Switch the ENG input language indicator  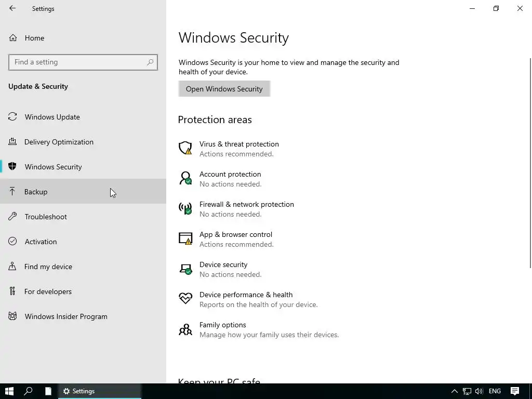coord(495,391)
